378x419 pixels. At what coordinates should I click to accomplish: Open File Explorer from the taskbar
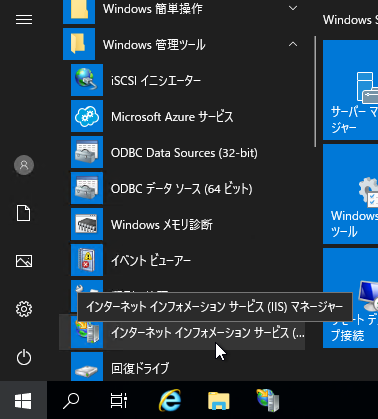(x=219, y=400)
